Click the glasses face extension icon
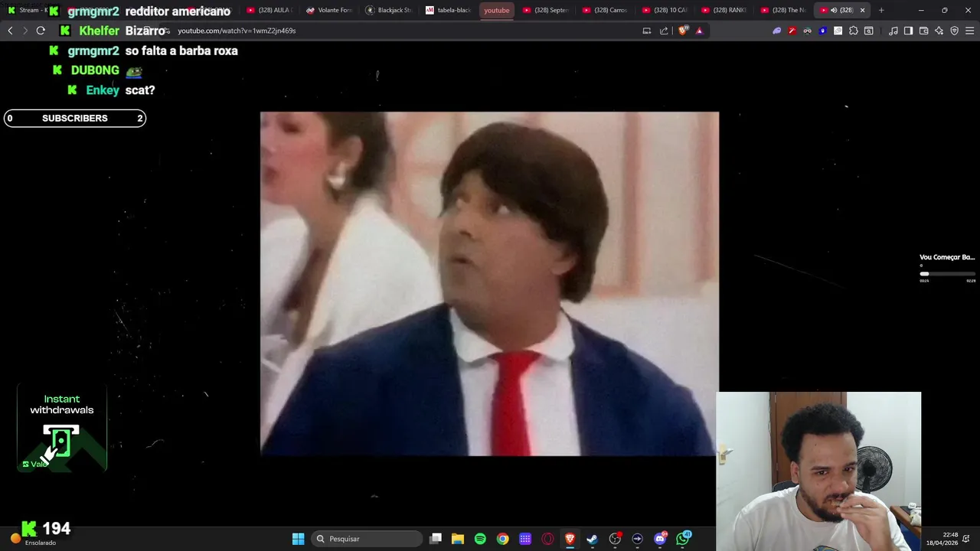The width and height of the screenshot is (980, 551). pos(807,31)
